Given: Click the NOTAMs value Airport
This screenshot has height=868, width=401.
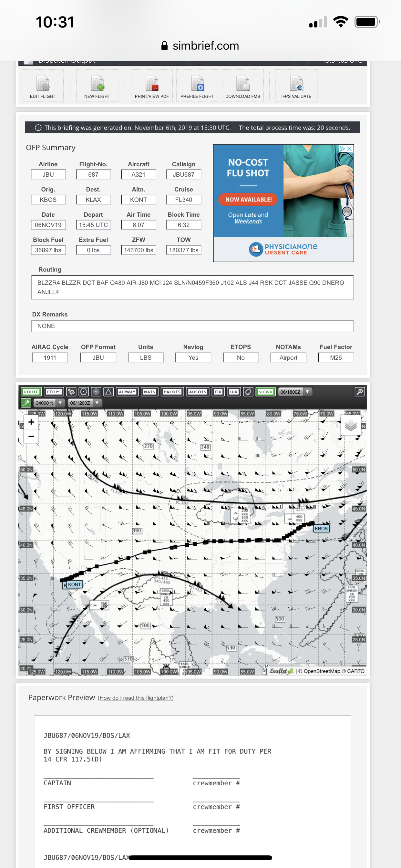Looking at the screenshot, I should 288,357.
